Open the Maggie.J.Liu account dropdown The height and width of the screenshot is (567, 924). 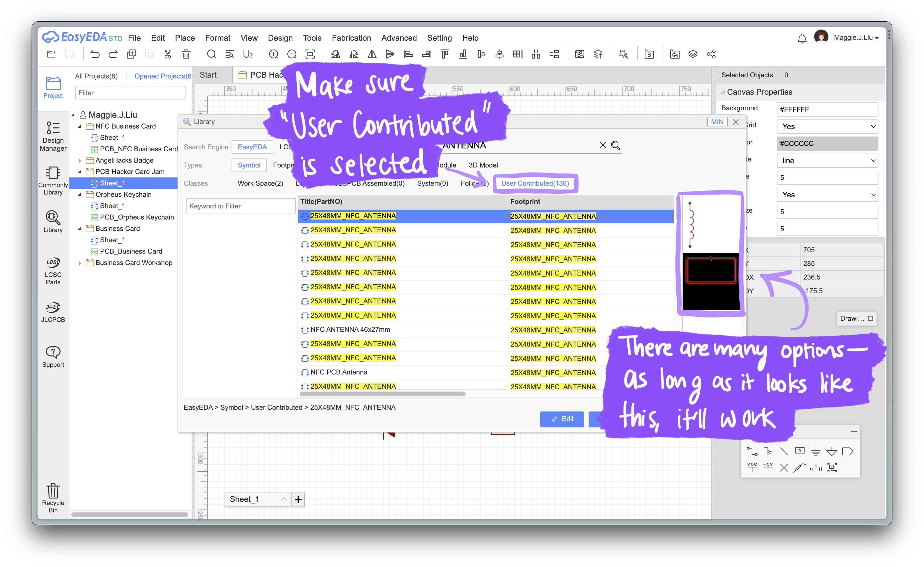tap(856, 38)
